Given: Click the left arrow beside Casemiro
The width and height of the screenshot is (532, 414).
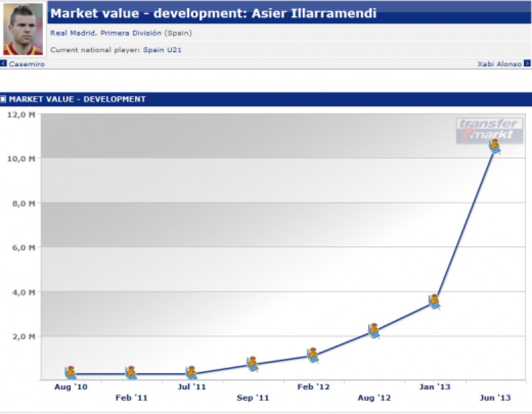Looking at the screenshot, I should click(x=3, y=64).
